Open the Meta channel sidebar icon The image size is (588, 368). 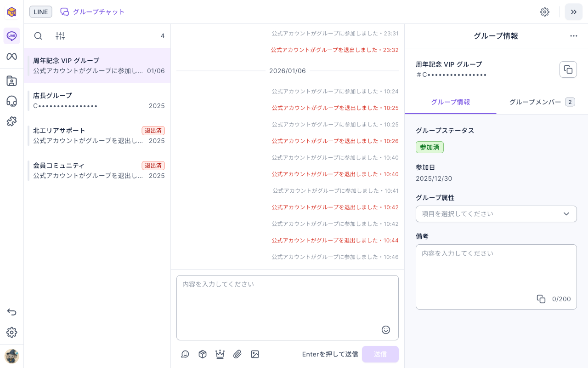11,56
